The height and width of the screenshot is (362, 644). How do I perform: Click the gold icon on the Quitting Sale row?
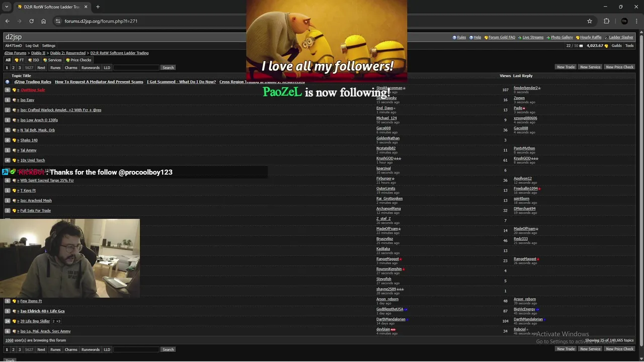click(x=14, y=90)
